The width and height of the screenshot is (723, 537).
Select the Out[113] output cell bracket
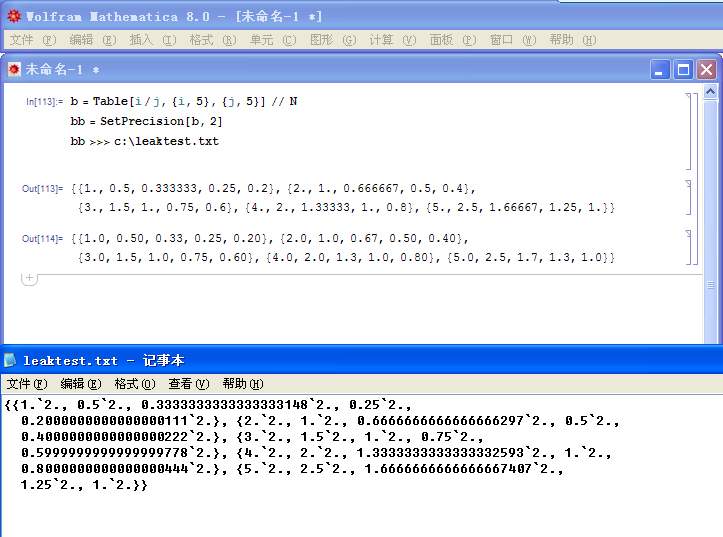click(x=688, y=198)
